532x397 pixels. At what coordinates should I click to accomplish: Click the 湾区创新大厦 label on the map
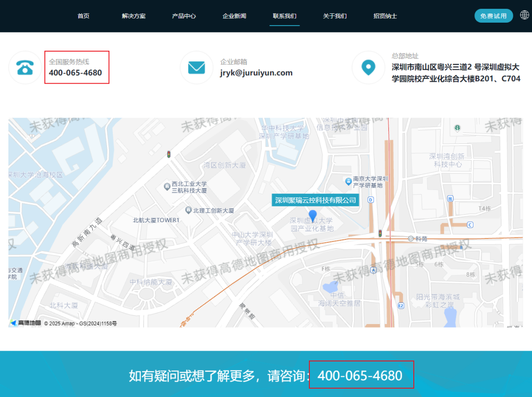pos(224,165)
